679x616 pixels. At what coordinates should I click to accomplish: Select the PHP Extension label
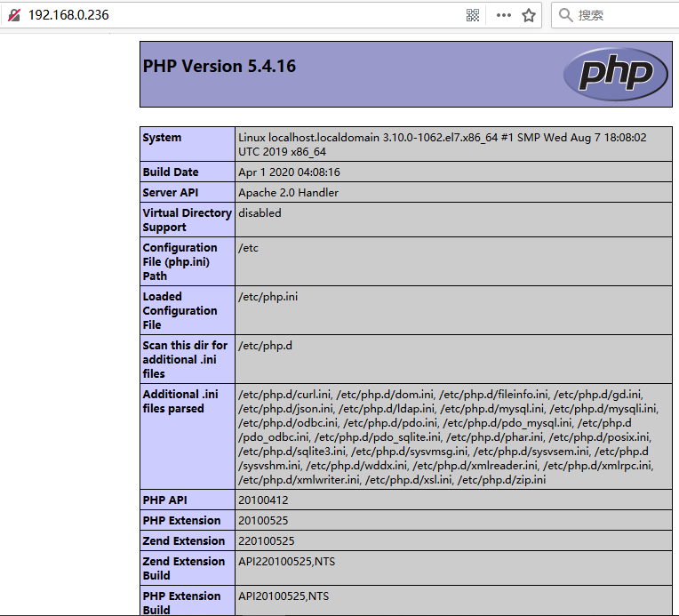[x=181, y=520]
